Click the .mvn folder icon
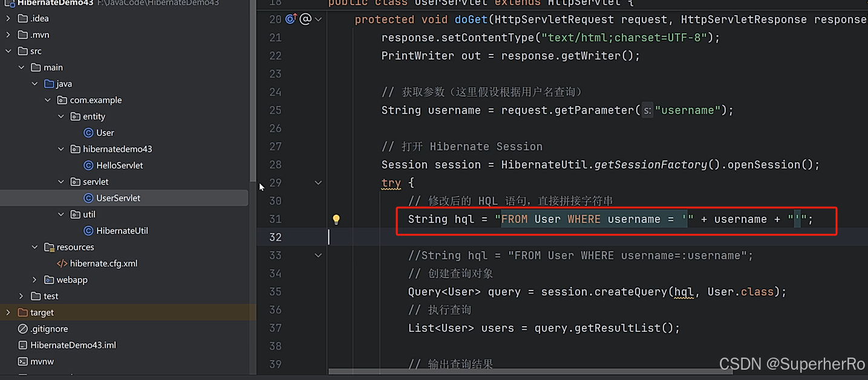Viewport: 868px width, 380px height. [x=23, y=34]
